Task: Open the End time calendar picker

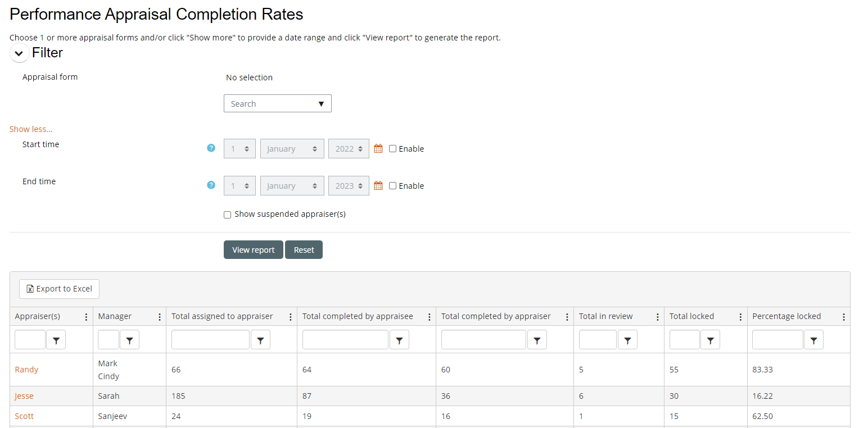Action: click(378, 186)
